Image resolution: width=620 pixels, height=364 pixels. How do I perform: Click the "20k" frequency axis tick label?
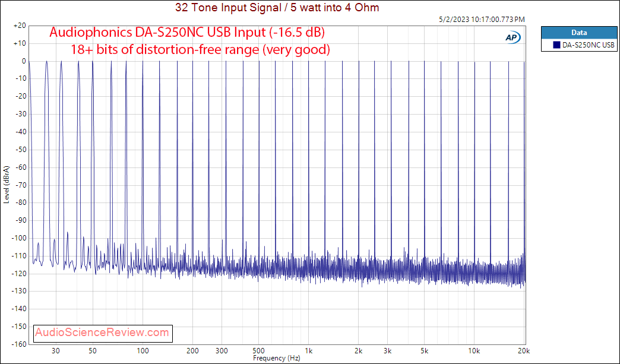(x=524, y=350)
